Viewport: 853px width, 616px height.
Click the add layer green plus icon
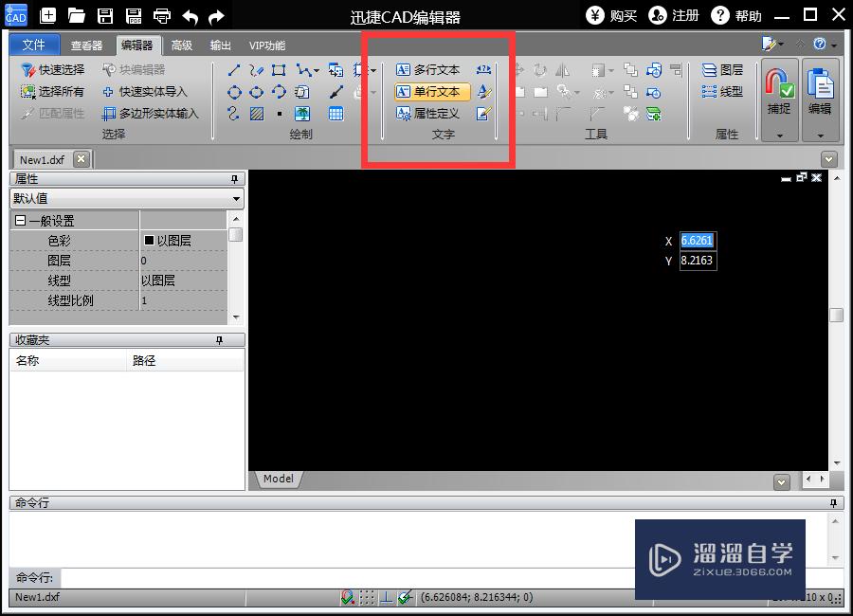653,114
